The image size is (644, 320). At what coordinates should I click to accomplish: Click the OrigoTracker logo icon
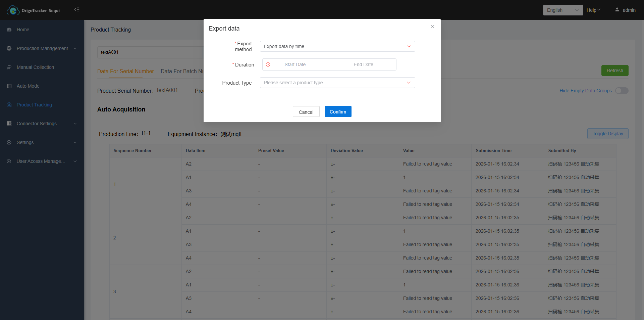[x=13, y=10]
